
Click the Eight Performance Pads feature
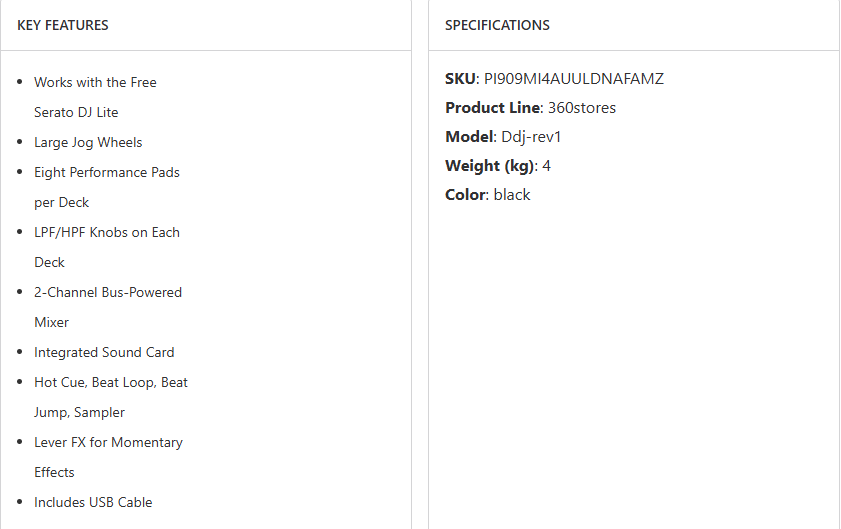(x=107, y=172)
